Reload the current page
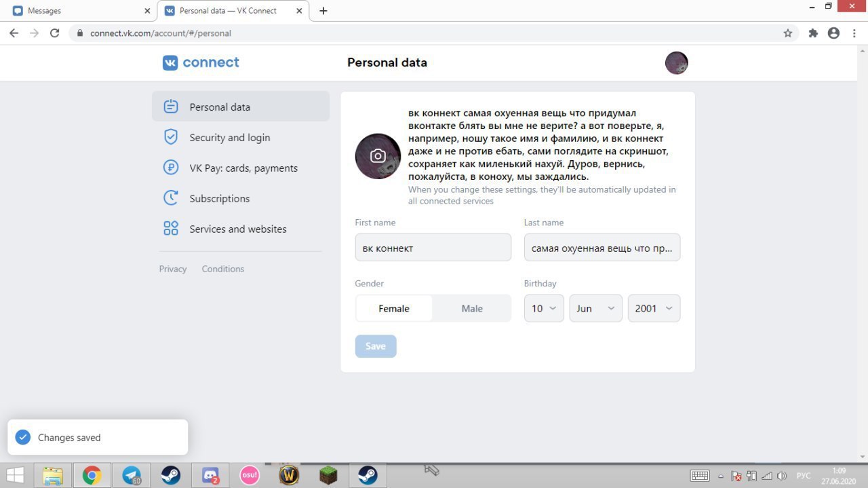The height and width of the screenshot is (488, 868). click(55, 33)
